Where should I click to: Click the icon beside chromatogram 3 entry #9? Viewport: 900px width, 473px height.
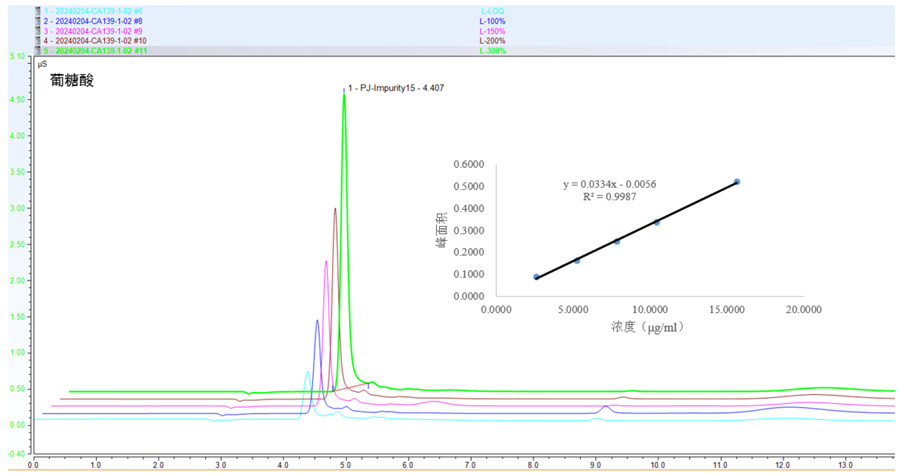pos(37,30)
